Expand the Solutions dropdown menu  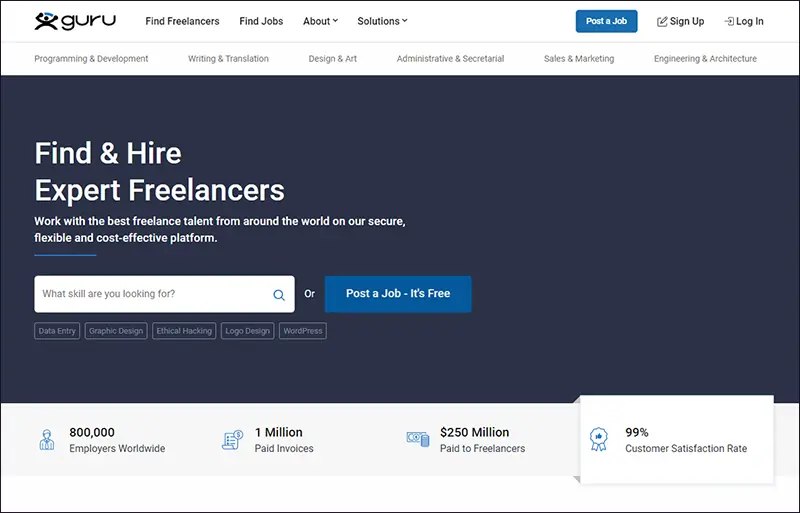382,21
